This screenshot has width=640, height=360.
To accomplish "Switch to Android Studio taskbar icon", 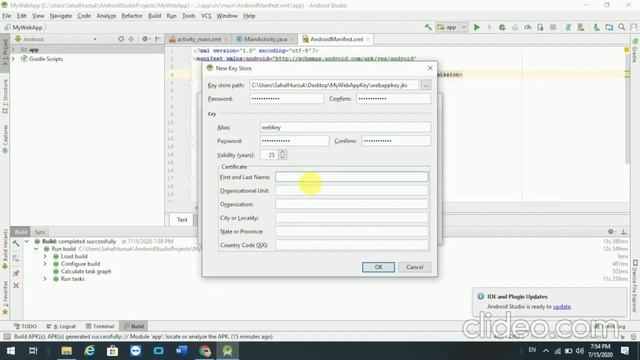I will pyautogui.click(x=228, y=351).
